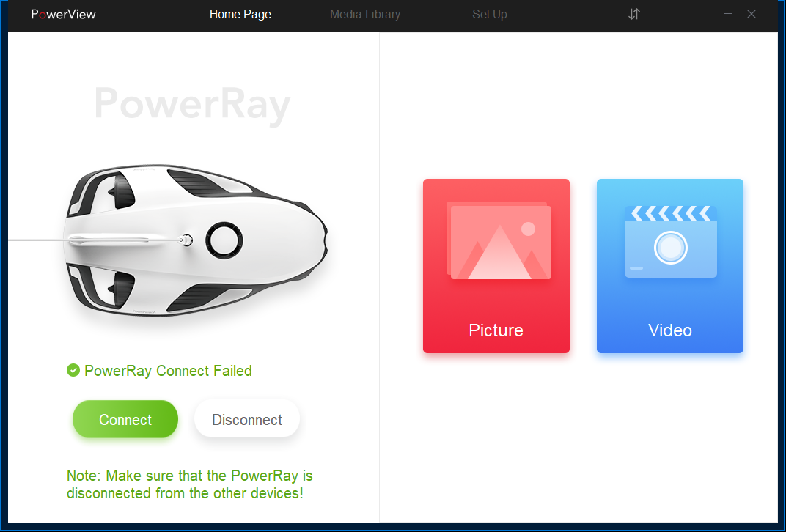
Task: Click the green note about other devices
Action: pos(189,484)
